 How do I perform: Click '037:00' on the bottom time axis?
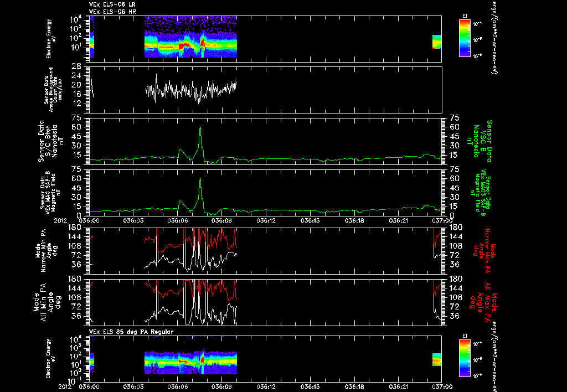coord(442,386)
